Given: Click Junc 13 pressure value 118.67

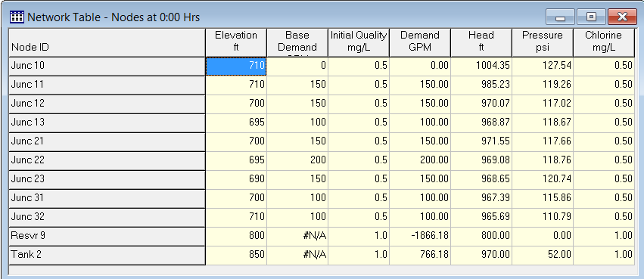Looking at the screenshot, I should coord(543,123).
